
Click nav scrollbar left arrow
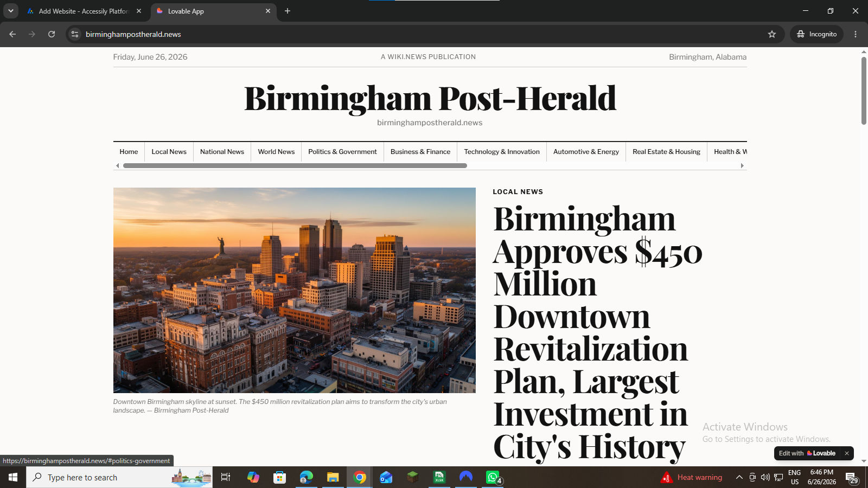118,166
